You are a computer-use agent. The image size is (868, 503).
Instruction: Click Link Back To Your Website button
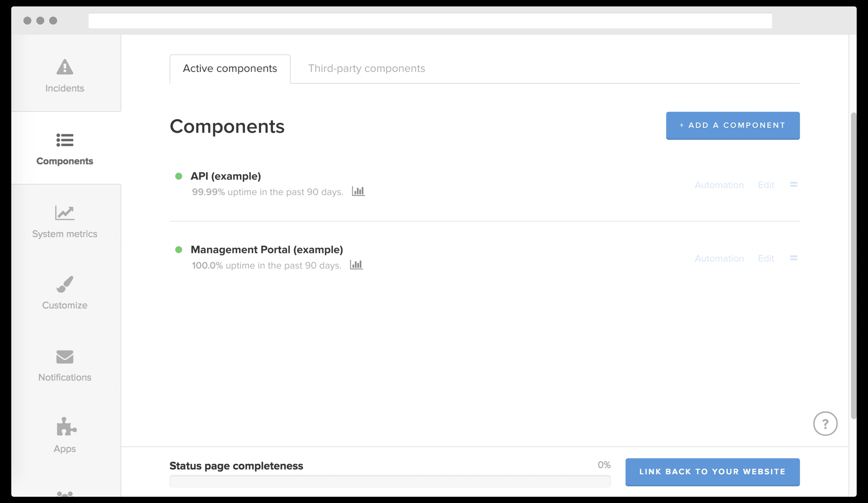(x=712, y=472)
